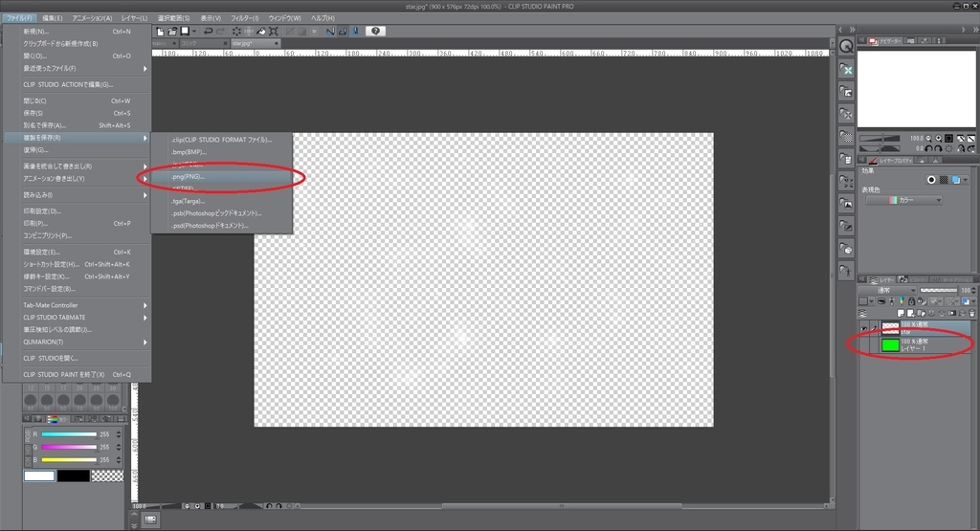Screen dimensions: 980x531
Task: Click the Fill paint bucket icon in command bar
Action: [x=261, y=32]
